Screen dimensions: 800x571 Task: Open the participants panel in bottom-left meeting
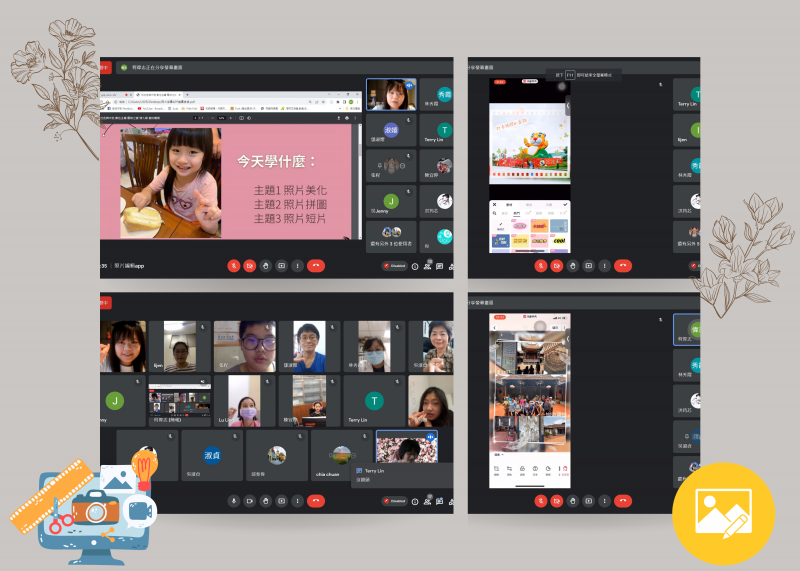pyautogui.click(x=427, y=500)
